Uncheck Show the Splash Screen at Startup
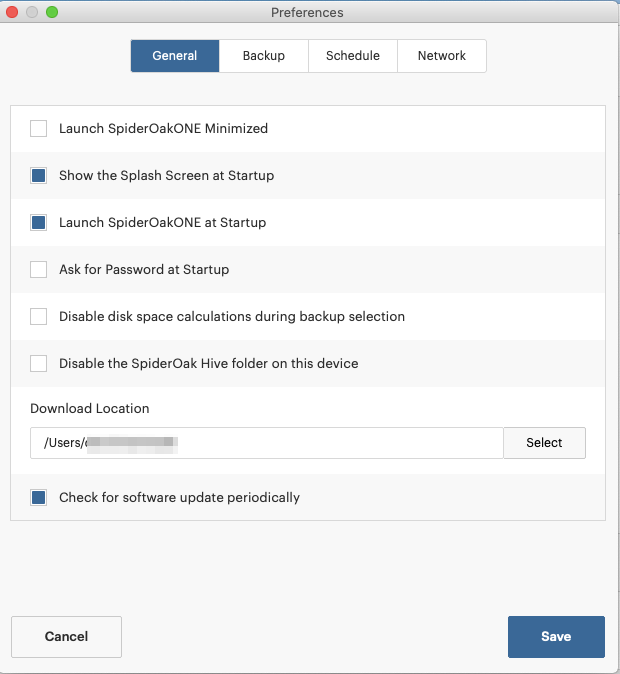 [38, 175]
